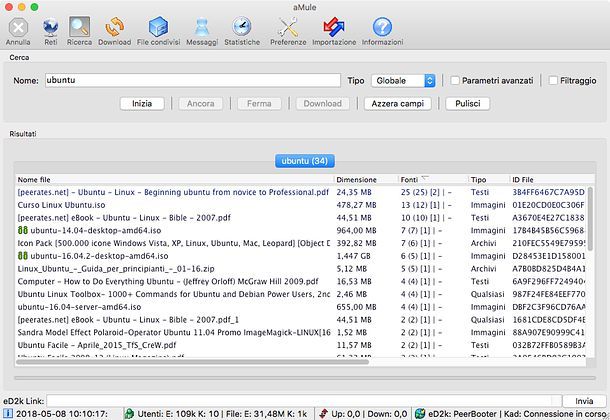Open the Tipo Globale dropdown
610x420 pixels.
(x=404, y=80)
